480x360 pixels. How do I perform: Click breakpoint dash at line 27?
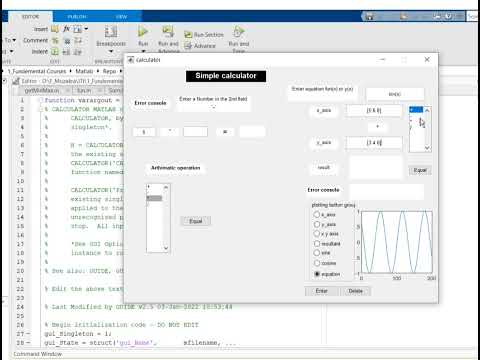point(28,334)
